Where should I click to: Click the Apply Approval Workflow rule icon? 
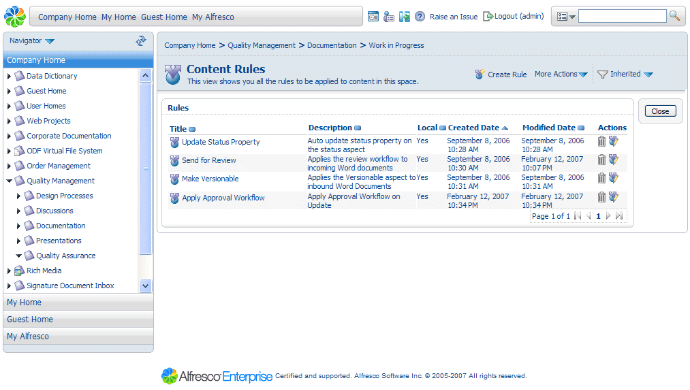[174, 198]
